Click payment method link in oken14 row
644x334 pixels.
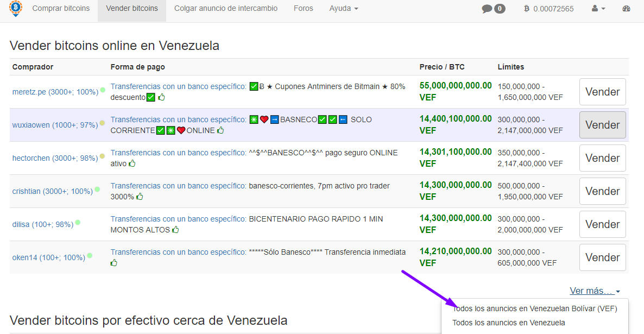pyautogui.click(x=178, y=252)
